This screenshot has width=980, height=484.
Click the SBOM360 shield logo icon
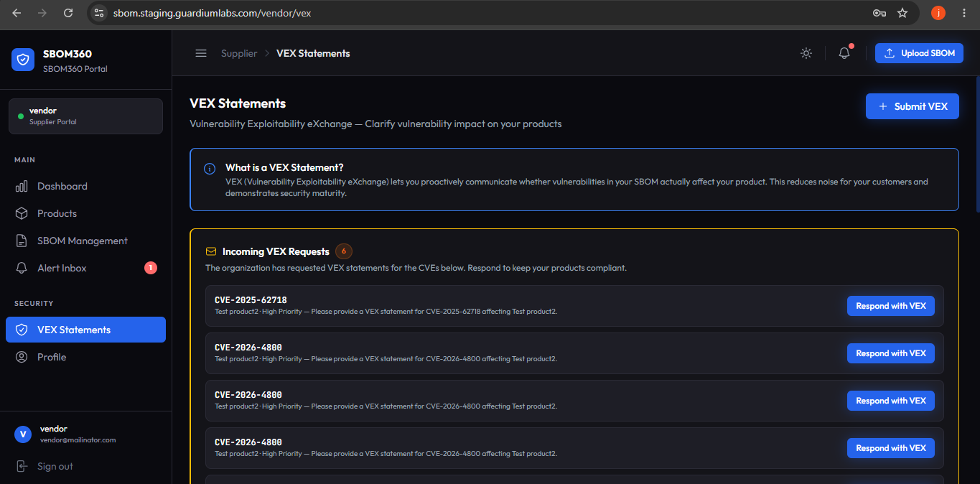[23, 60]
